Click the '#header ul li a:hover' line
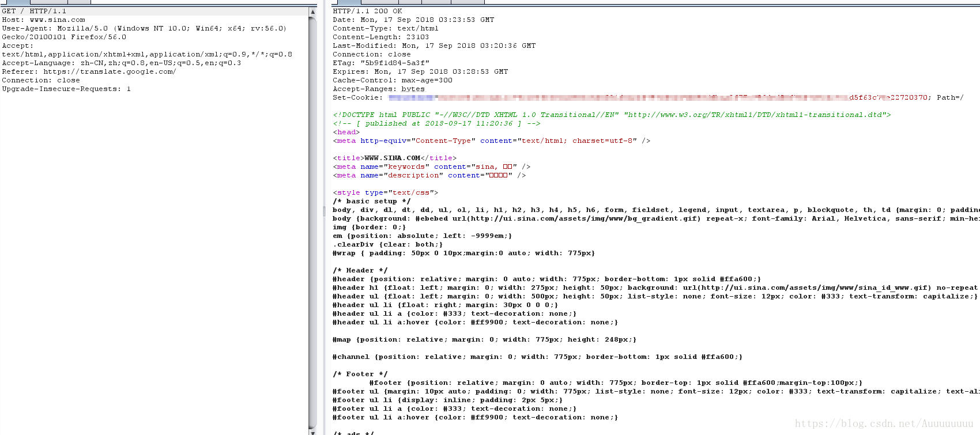 pos(475,322)
